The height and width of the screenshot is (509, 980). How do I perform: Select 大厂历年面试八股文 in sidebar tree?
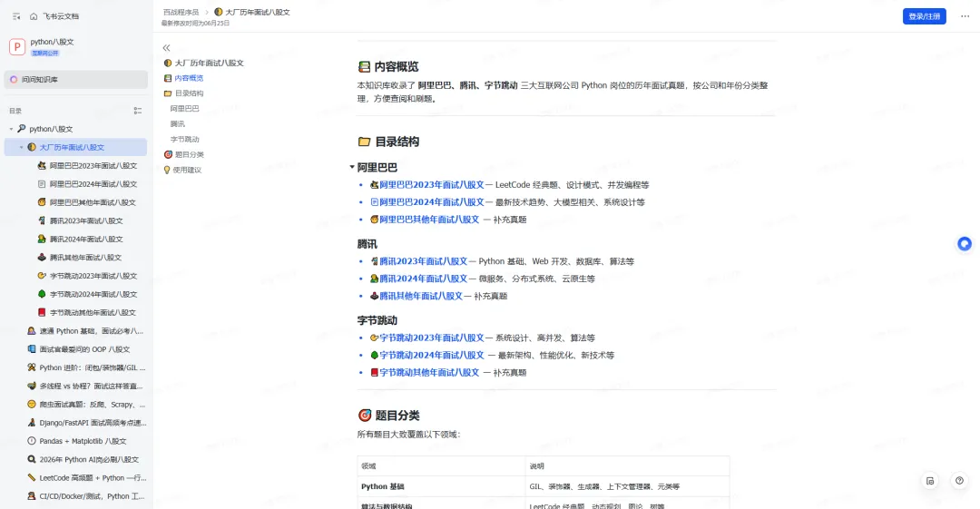point(75,148)
